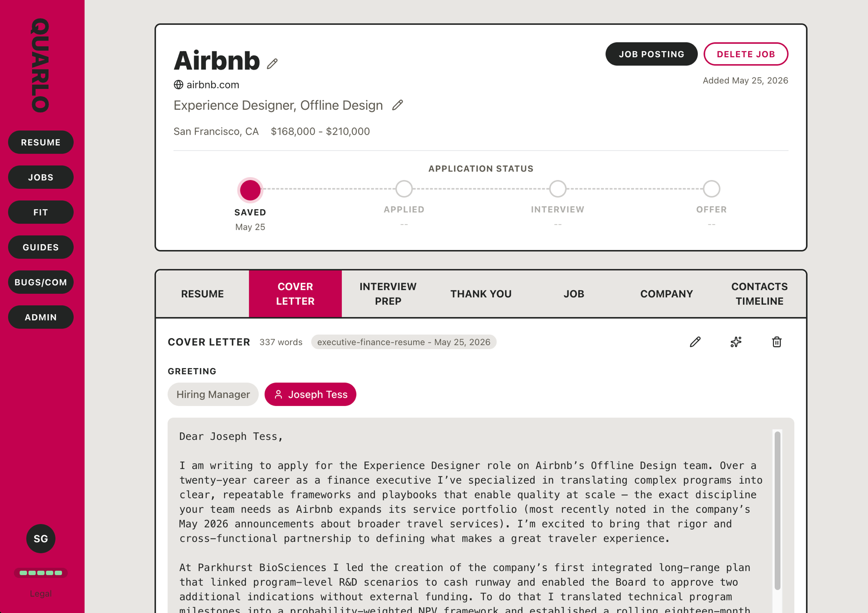Viewport: 868px width, 613px height.
Task: Open Admin in sidebar
Action: (x=41, y=317)
